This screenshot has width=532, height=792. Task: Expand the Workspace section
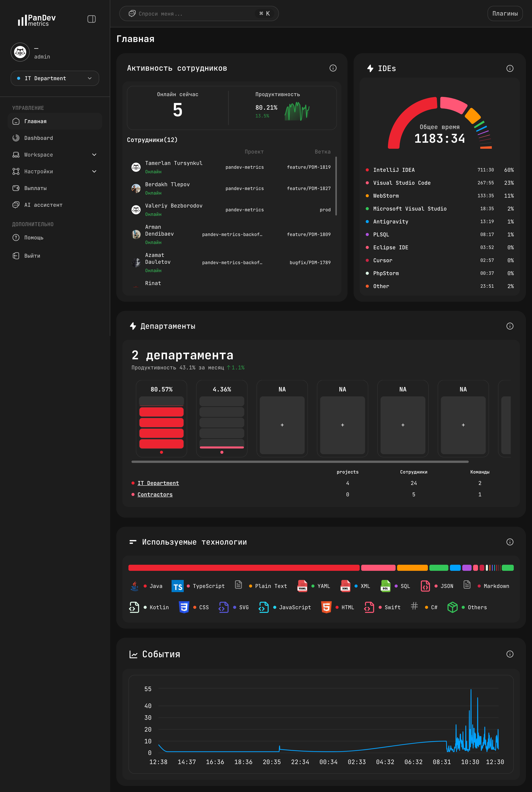[x=39, y=155]
